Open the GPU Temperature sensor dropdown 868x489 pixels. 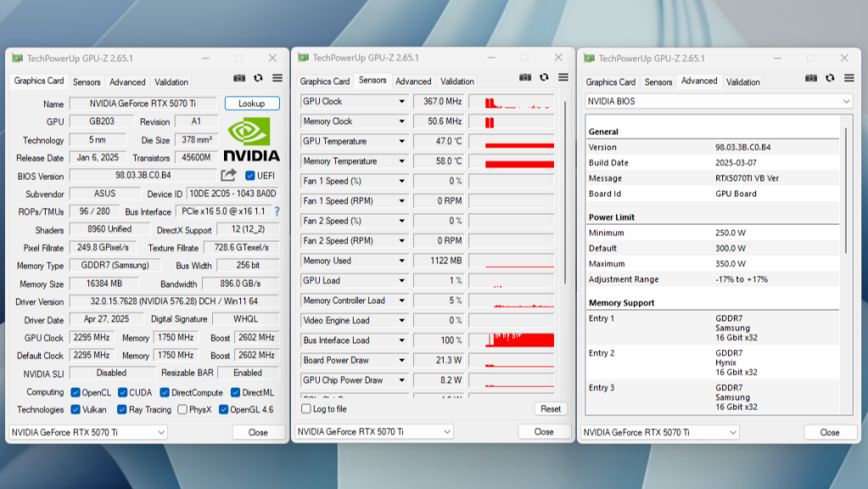(x=401, y=141)
